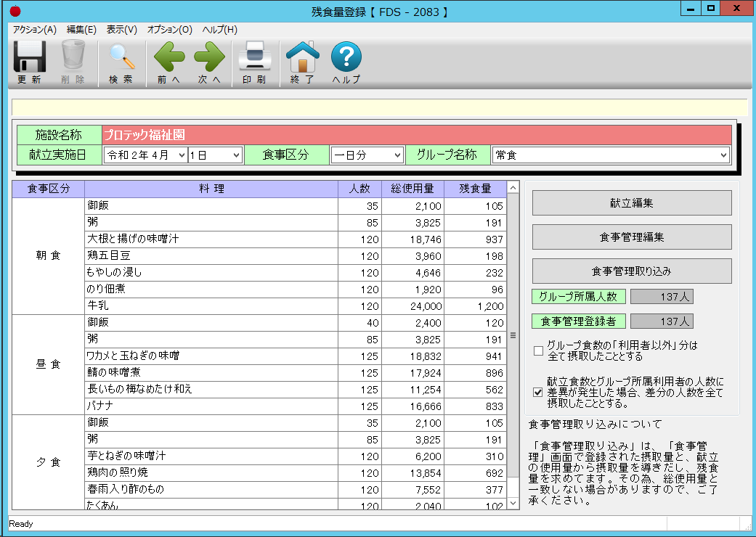Image resolution: width=756 pixels, height=537 pixels.
Task: Go to next record with right arrow
Action: (x=209, y=58)
